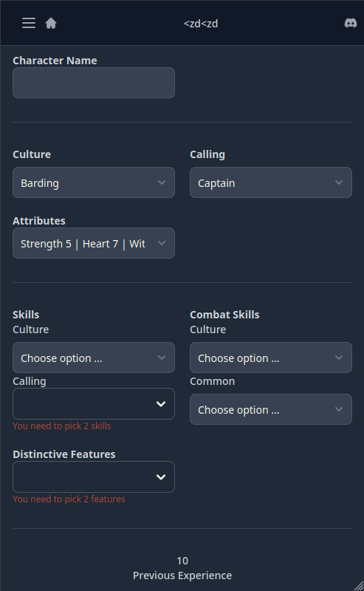Image resolution: width=364 pixels, height=591 pixels.
Task: Click the chevron arrow of the Attributes selector
Action: tap(162, 243)
